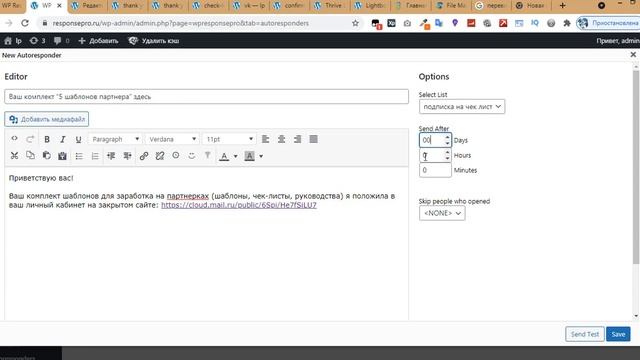Open the comments icon in the admin bar
The width and height of the screenshot is (640, 360).
(62, 41)
